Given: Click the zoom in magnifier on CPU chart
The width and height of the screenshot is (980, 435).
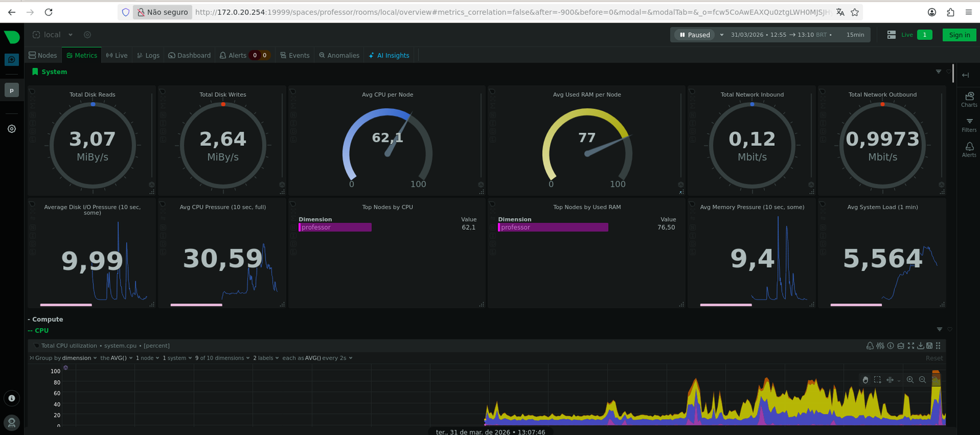Looking at the screenshot, I should point(910,380).
